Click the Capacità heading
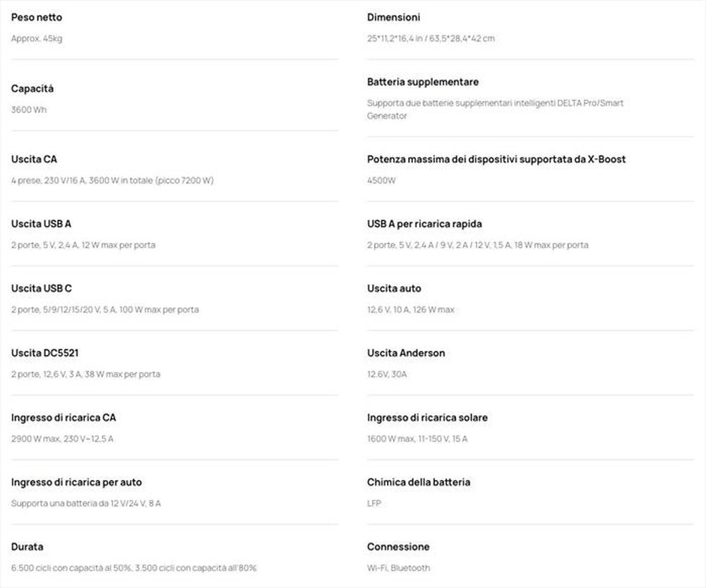 pos(32,89)
